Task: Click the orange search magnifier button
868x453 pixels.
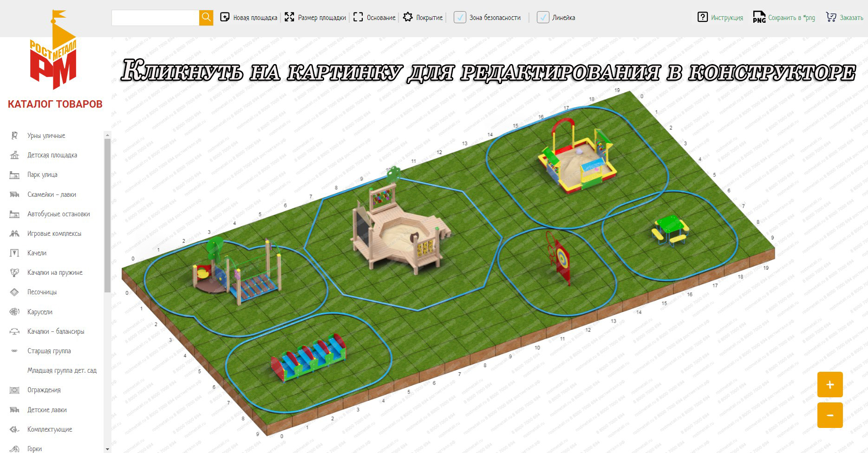Action: click(x=206, y=18)
